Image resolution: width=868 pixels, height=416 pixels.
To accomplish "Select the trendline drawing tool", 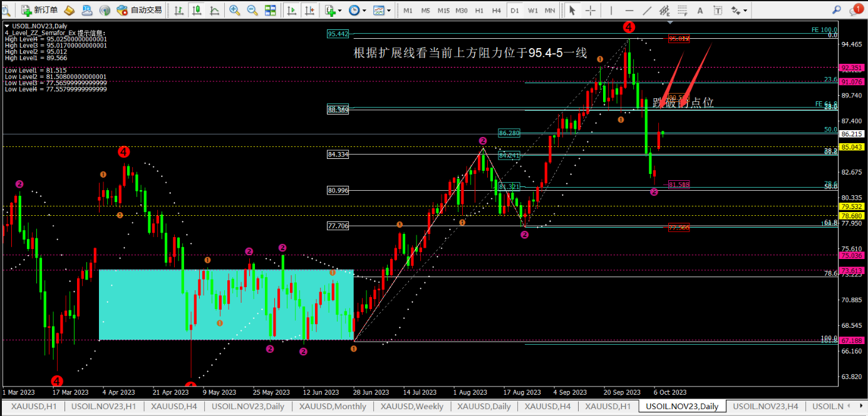I will (x=648, y=10).
